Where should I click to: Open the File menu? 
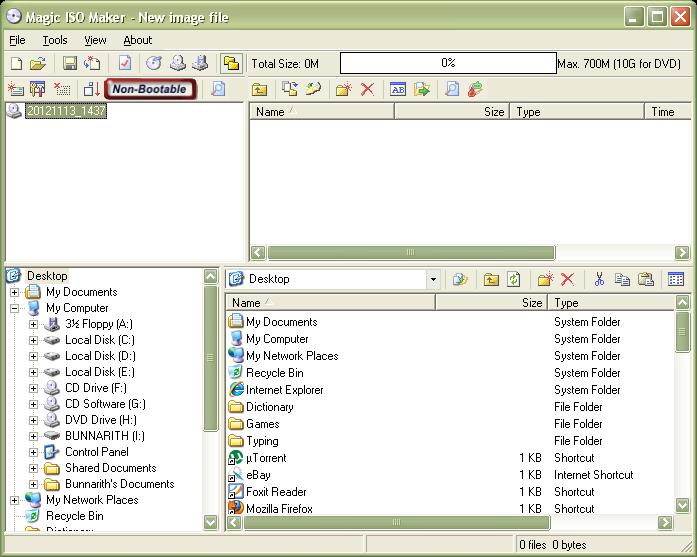pos(17,40)
